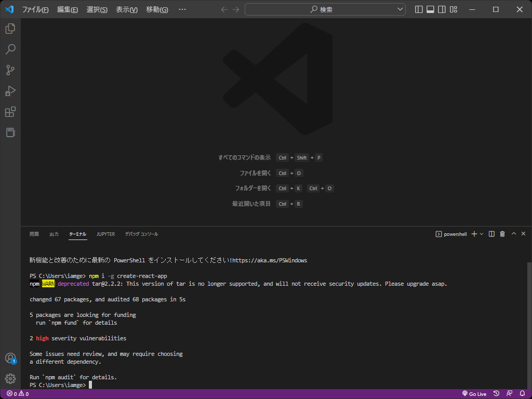This screenshot has height=399, width=532.
Task: Open the 移動(G) menu
Action: click(x=157, y=9)
